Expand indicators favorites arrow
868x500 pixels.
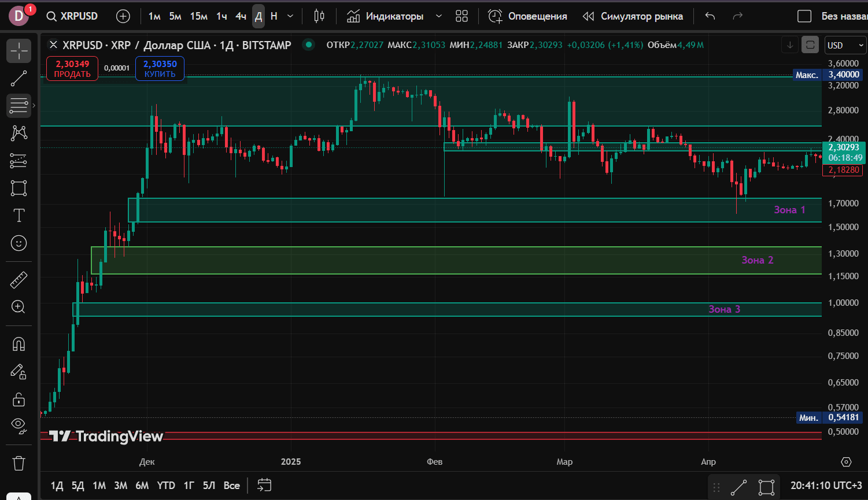coord(438,16)
